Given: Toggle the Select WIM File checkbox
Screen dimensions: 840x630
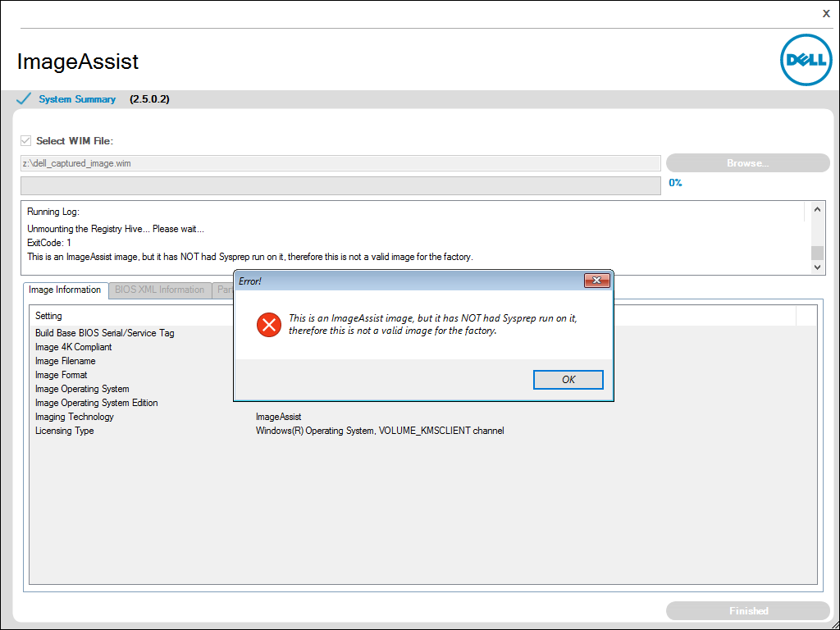Looking at the screenshot, I should (25, 141).
